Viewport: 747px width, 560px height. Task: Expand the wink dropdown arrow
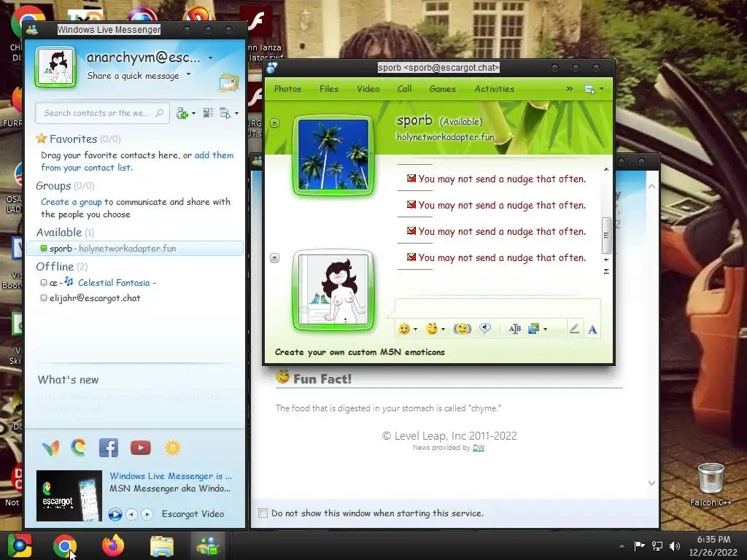click(x=443, y=329)
